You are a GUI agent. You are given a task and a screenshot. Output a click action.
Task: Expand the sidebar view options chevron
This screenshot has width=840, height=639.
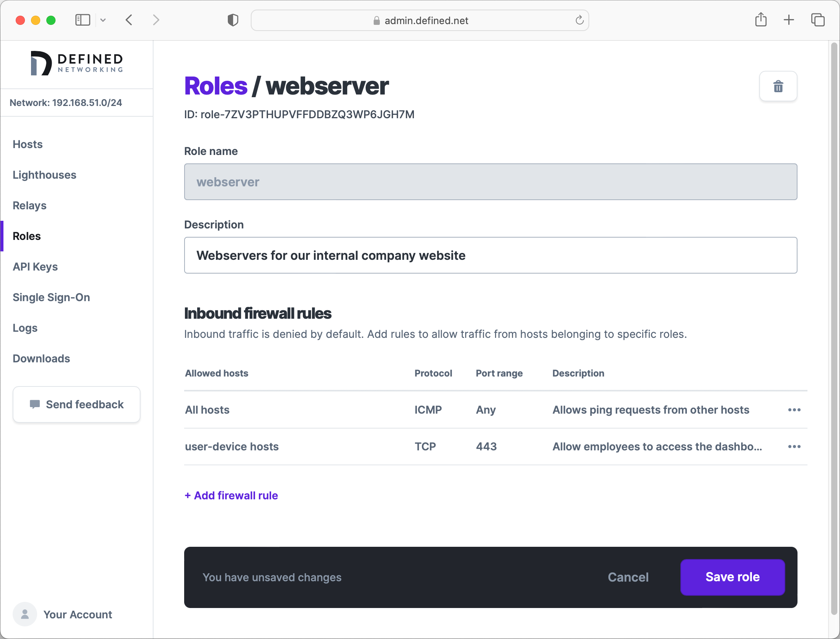tap(103, 20)
